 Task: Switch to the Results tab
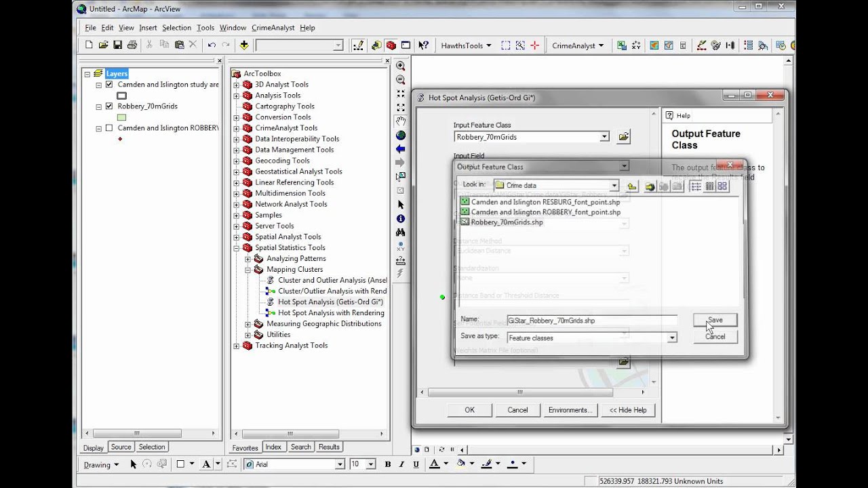(x=329, y=447)
